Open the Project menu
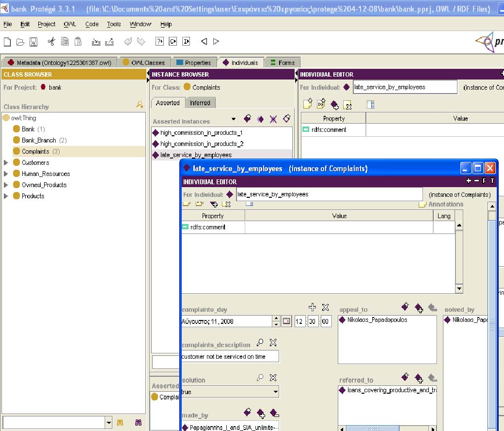The height and width of the screenshot is (431, 504). click(x=47, y=24)
